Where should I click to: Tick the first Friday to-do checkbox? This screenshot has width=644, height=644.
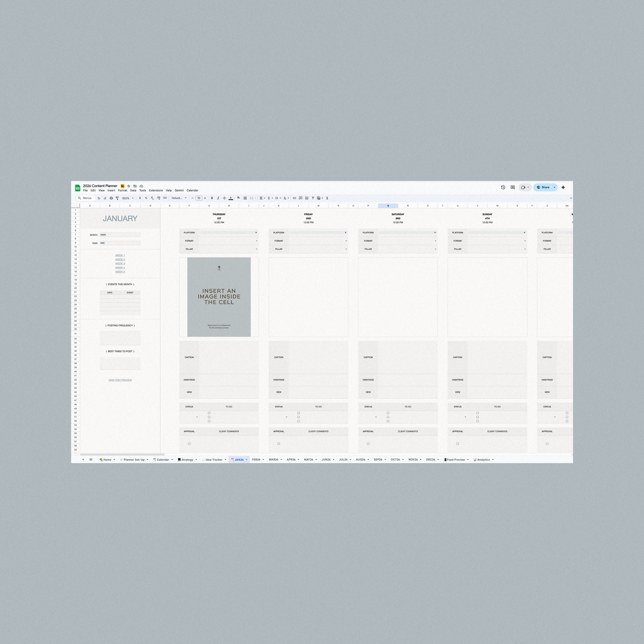click(298, 413)
